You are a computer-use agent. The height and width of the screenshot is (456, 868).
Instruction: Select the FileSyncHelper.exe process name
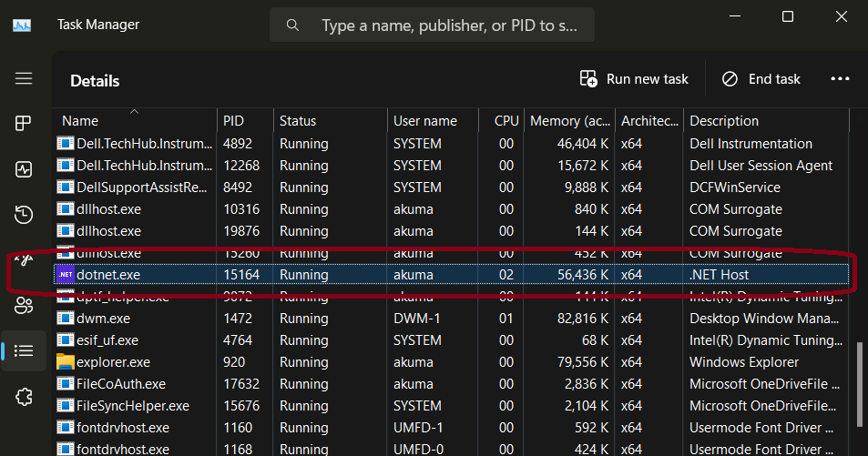click(133, 406)
